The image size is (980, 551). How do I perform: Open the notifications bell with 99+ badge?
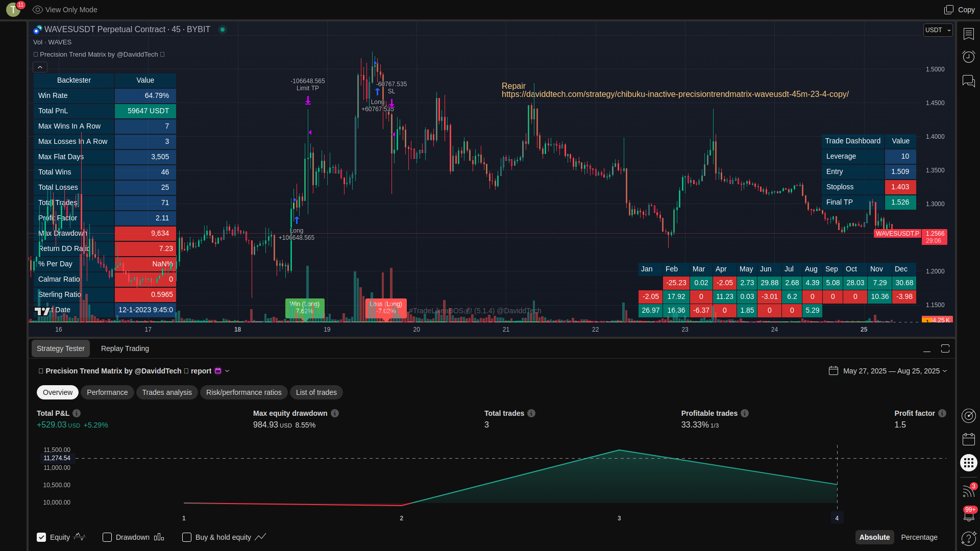pyautogui.click(x=969, y=514)
